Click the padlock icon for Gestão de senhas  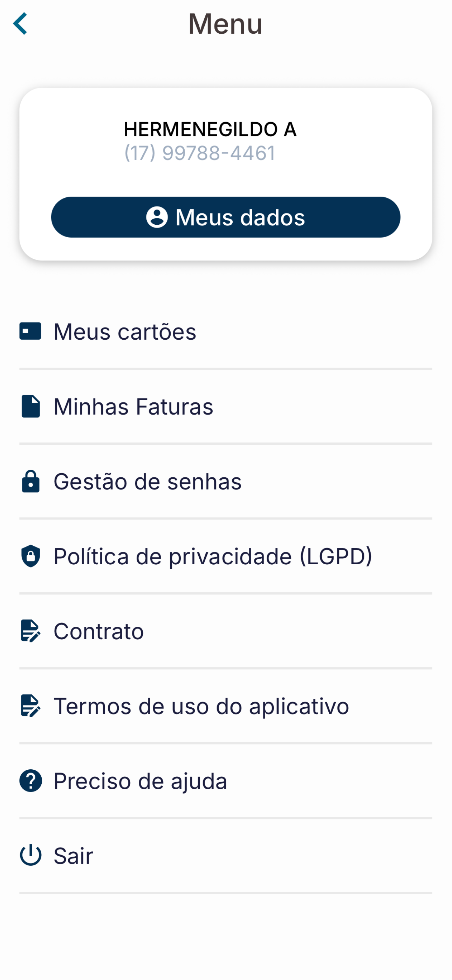30,481
